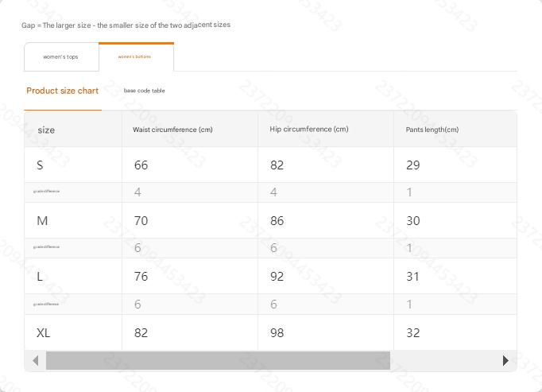Select the S size row label
Screen dimensions: 542x392
click(x=40, y=165)
